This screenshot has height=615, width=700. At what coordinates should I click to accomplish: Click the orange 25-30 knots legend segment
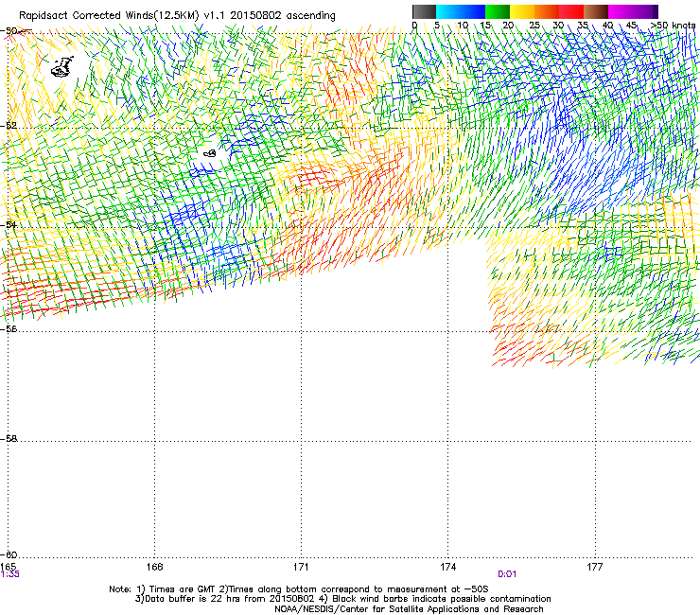tap(547, 11)
